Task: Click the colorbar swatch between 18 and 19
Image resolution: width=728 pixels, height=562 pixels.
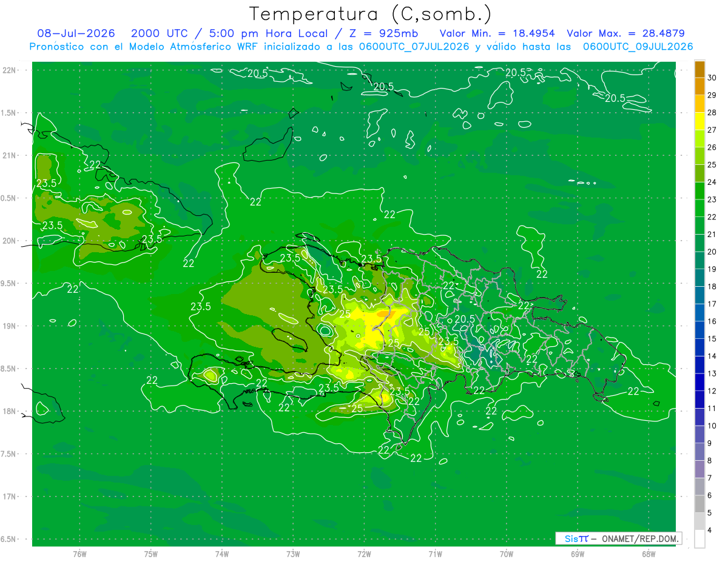Action: 699,278
